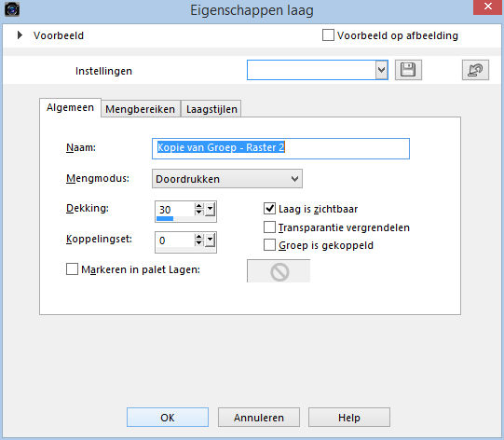
Task: Switch to the Mengbereiken tab
Action: pos(140,109)
